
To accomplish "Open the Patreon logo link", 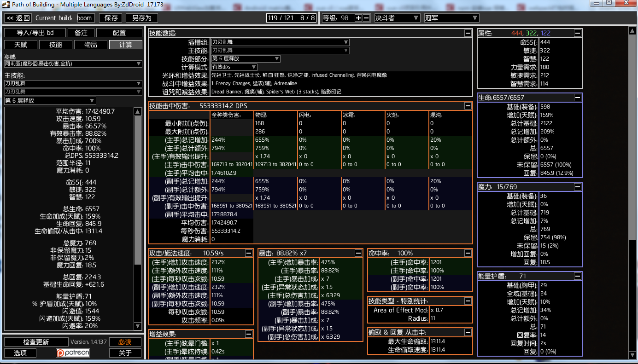I will click(73, 352).
